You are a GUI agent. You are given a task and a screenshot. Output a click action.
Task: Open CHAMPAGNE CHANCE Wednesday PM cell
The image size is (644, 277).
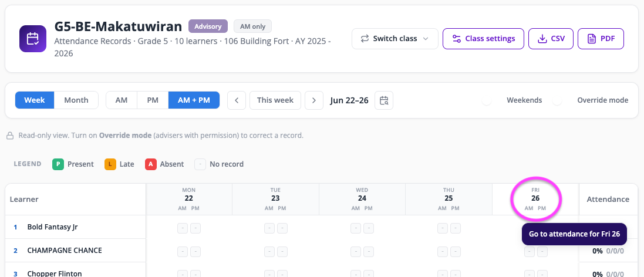pyautogui.click(x=369, y=252)
